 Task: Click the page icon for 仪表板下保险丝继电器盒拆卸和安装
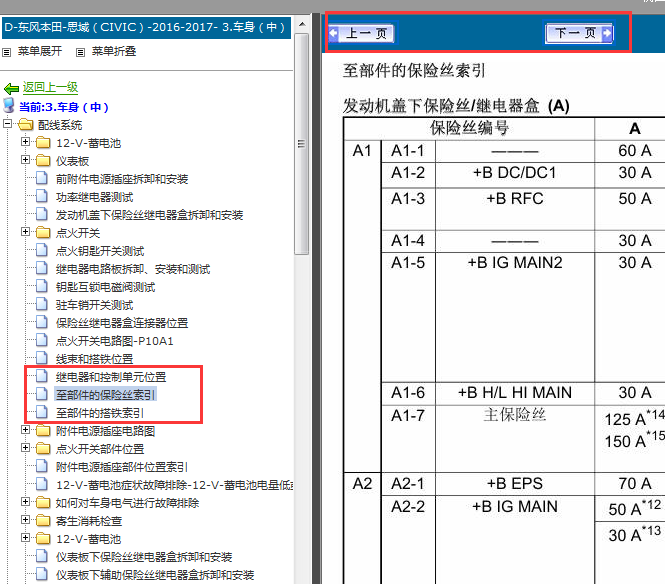point(42,556)
